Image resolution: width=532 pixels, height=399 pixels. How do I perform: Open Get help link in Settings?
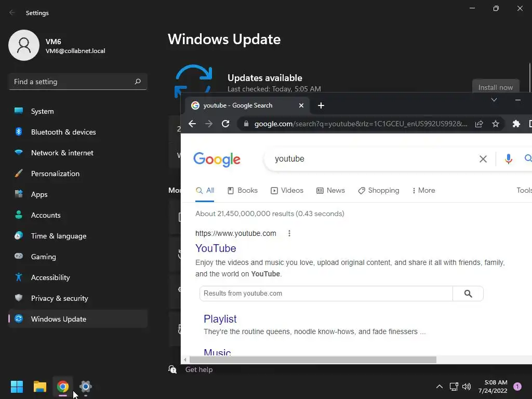pos(199,369)
